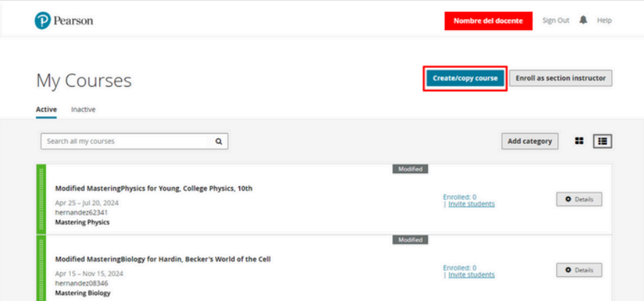Image resolution: width=644 pixels, height=301 pixels.
Task: Grab the MasteringBiology course drag handle
Action: pyautogui.click(x=41, y=268)
